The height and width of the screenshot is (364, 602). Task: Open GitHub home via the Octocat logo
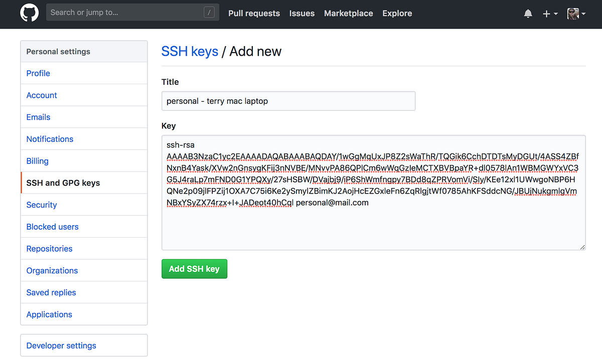point(29,13)
